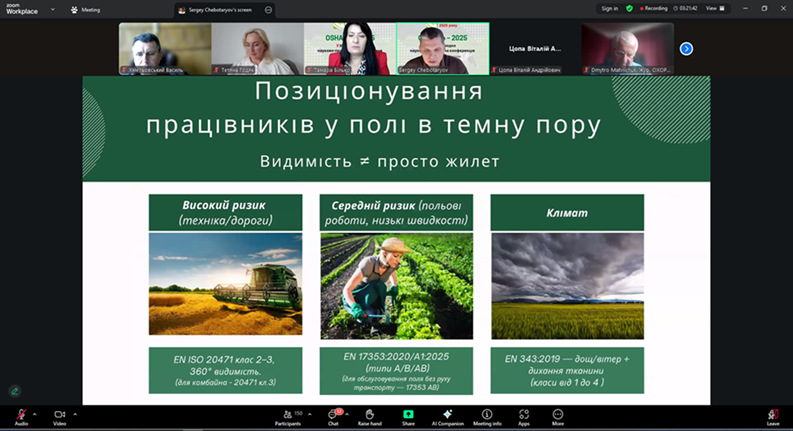Viewport: 793px width, 431px height.
Task: Click the green encryption shield icon
Action: point(629,9)
